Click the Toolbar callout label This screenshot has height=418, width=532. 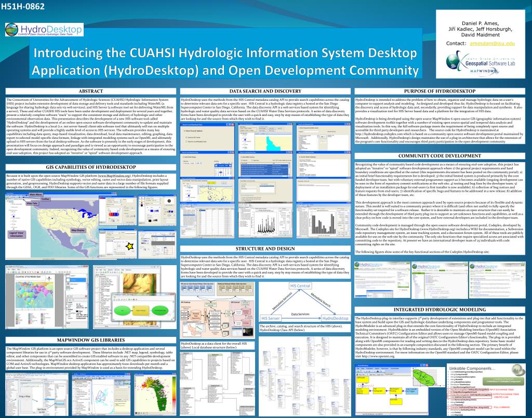tap(45, 199)
